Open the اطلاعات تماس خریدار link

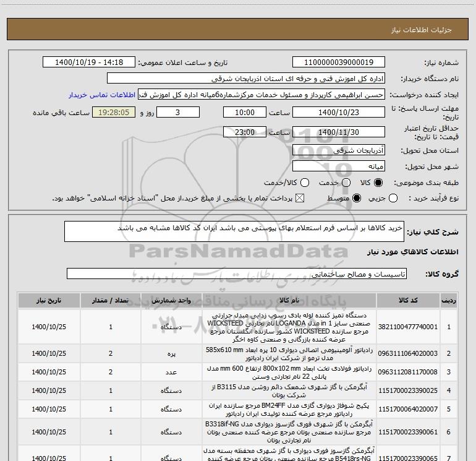coord(102,95)
